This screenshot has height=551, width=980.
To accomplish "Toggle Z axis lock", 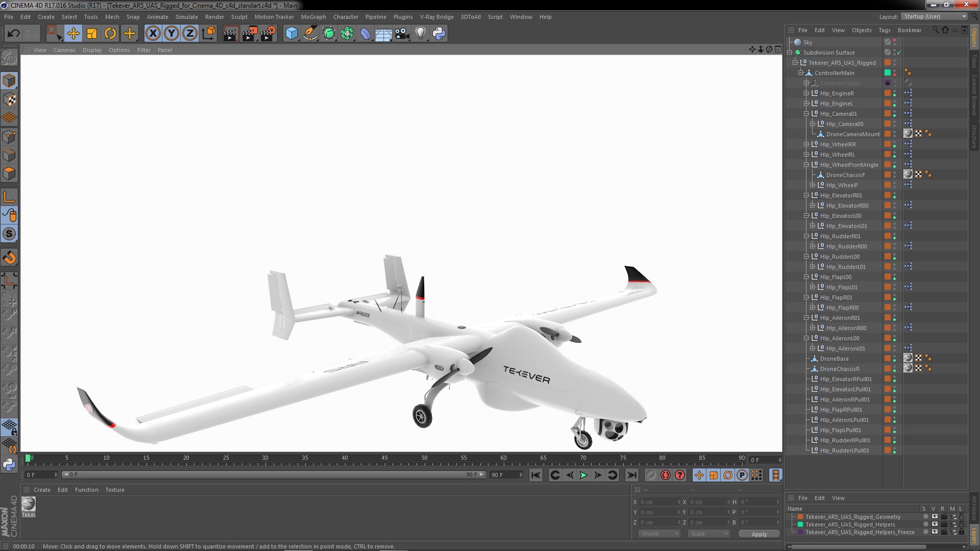I will [x=190, y=34].
